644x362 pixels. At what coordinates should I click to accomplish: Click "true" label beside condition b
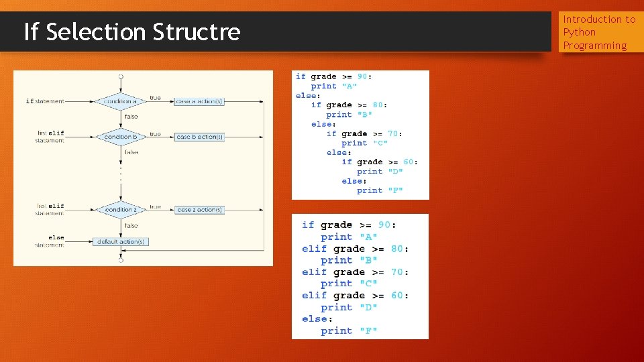[x=155, y=134]
